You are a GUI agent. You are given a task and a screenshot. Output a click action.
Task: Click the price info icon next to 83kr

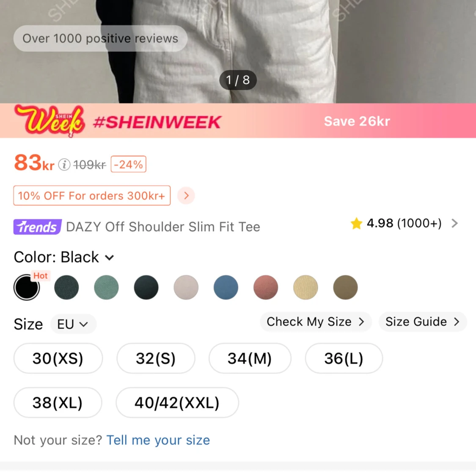point(64,165)
